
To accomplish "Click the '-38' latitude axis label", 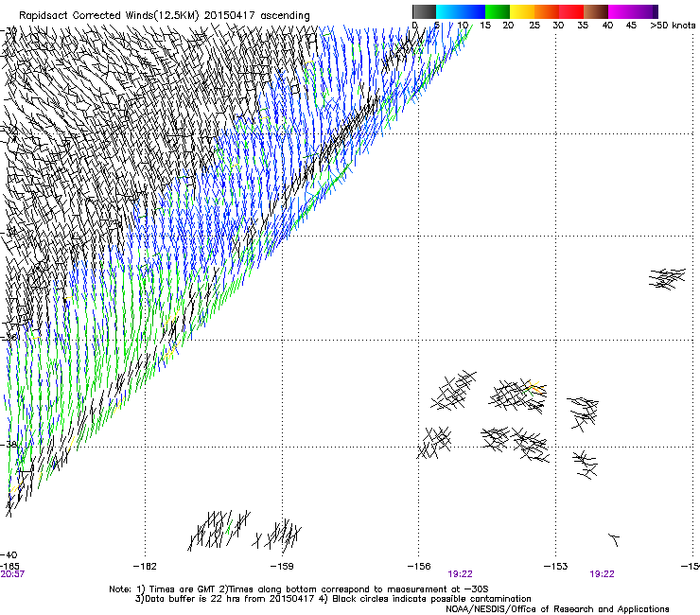I will 9,445.
